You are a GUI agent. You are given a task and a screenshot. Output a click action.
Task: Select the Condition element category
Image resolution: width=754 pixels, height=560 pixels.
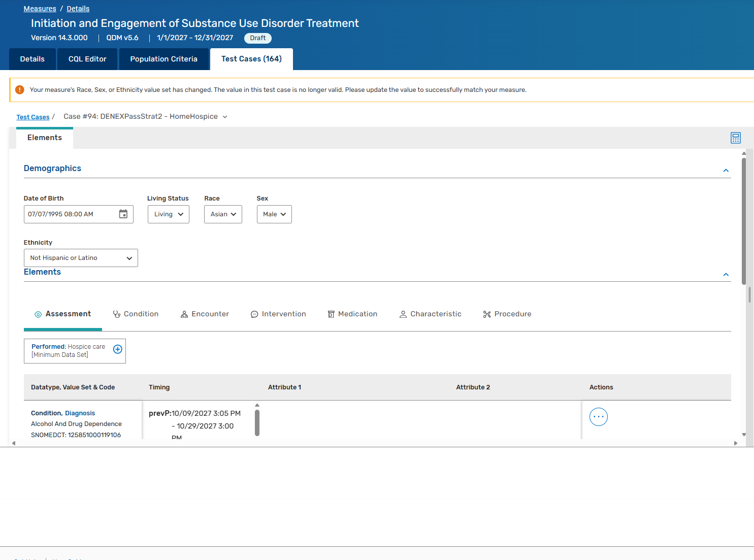click(136, 314)
